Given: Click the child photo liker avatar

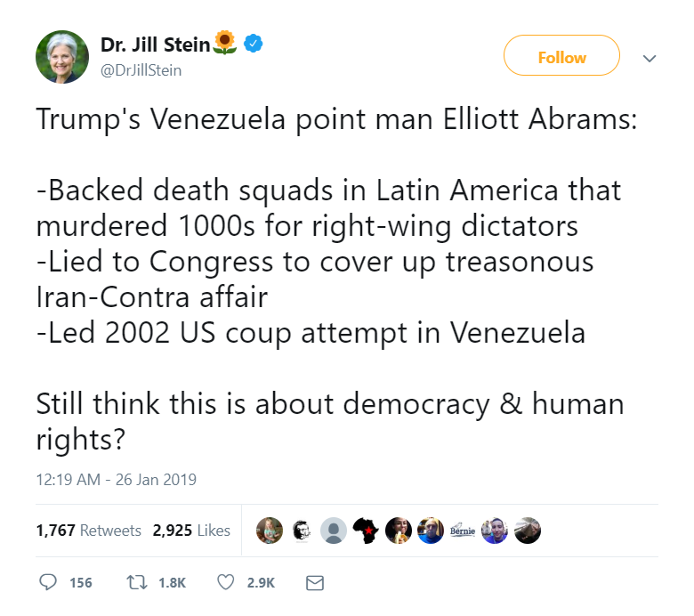Looking at the screenshot, I should (269, 531).
